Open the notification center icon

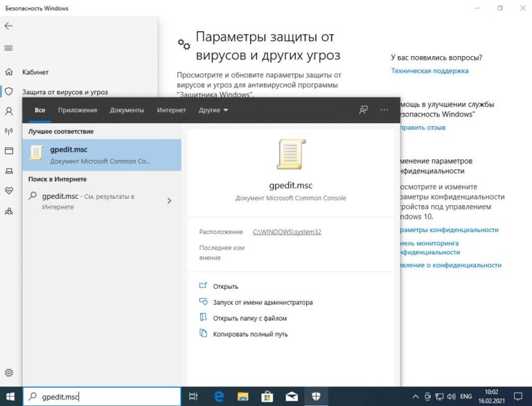(x=518, y=396)
